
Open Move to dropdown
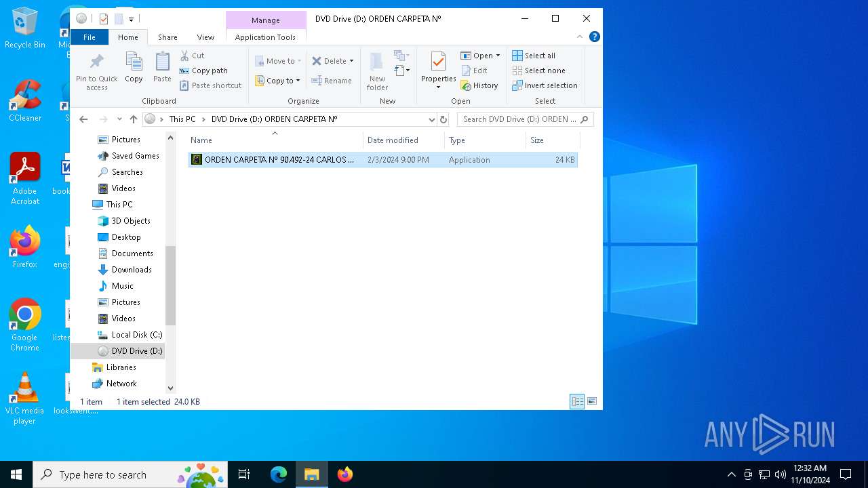click(278, 61)
